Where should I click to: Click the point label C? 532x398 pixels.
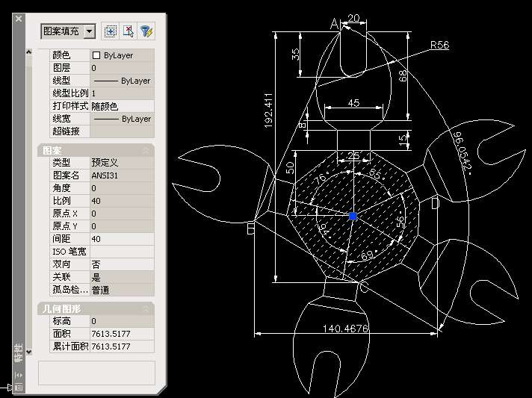363,287
